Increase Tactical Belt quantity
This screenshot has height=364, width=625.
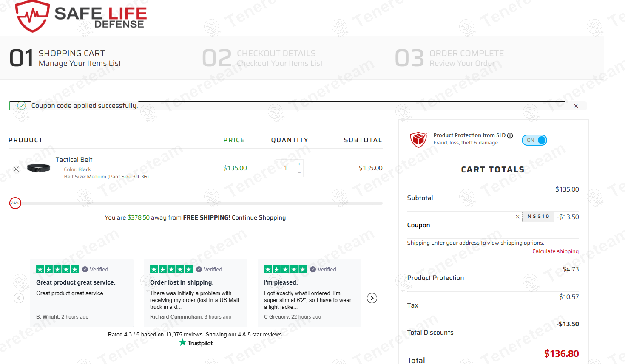pyautogui.click(x=299, y=164)
